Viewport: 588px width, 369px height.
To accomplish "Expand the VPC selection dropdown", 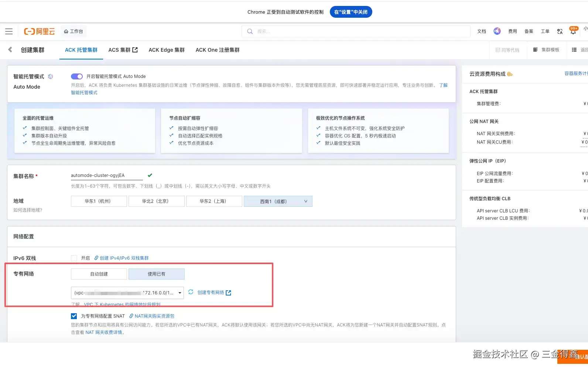I will click(x=127, y=293).
